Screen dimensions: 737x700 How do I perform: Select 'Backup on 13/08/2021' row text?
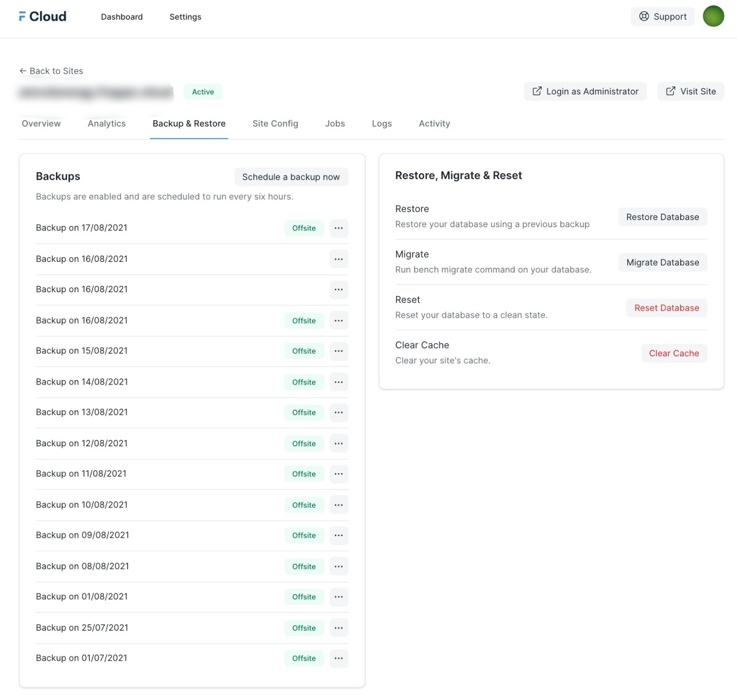(82, 412)
